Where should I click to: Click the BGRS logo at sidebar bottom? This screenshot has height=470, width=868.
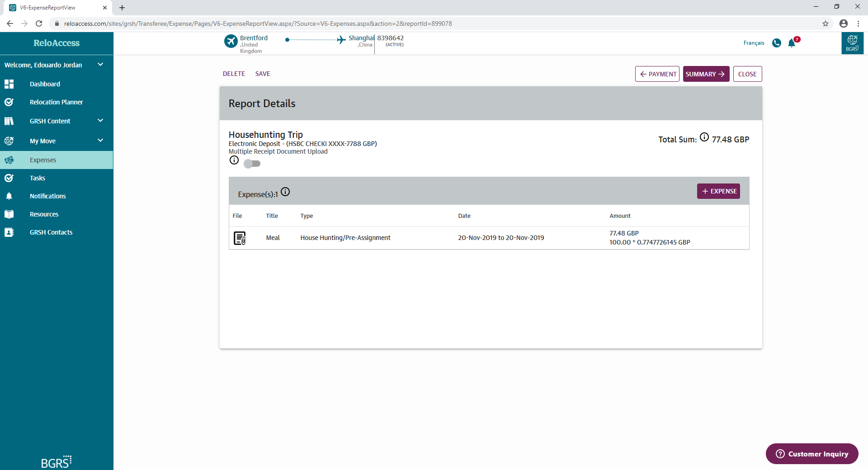57,462
